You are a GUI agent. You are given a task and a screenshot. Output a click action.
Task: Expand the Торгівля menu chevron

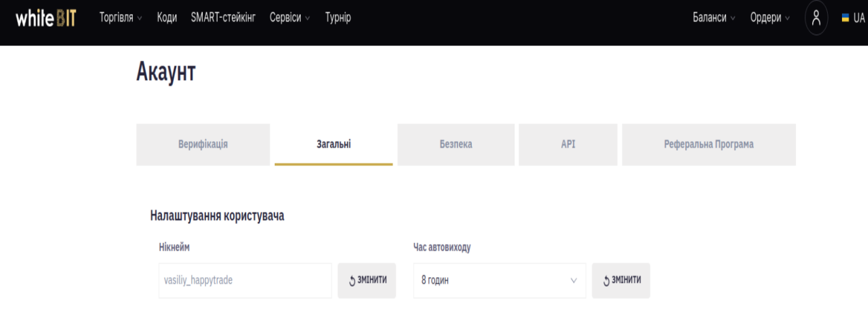(139, 18)
